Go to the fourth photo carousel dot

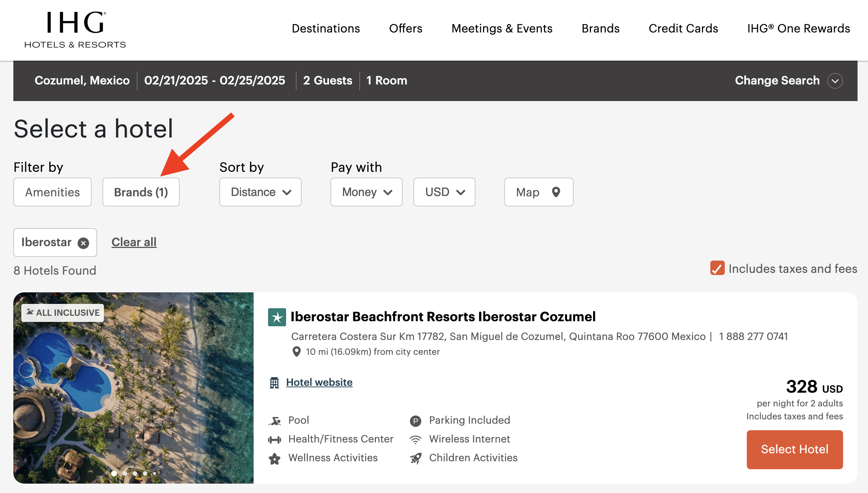pos(145,473)
